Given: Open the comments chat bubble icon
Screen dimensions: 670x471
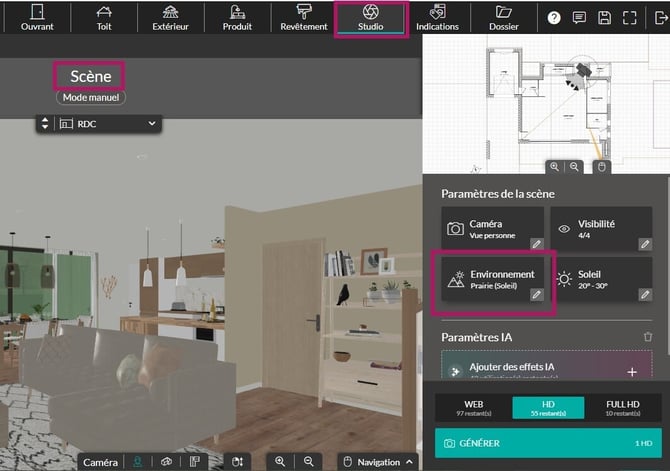Looking at the screenshot, I should (579, 17).
